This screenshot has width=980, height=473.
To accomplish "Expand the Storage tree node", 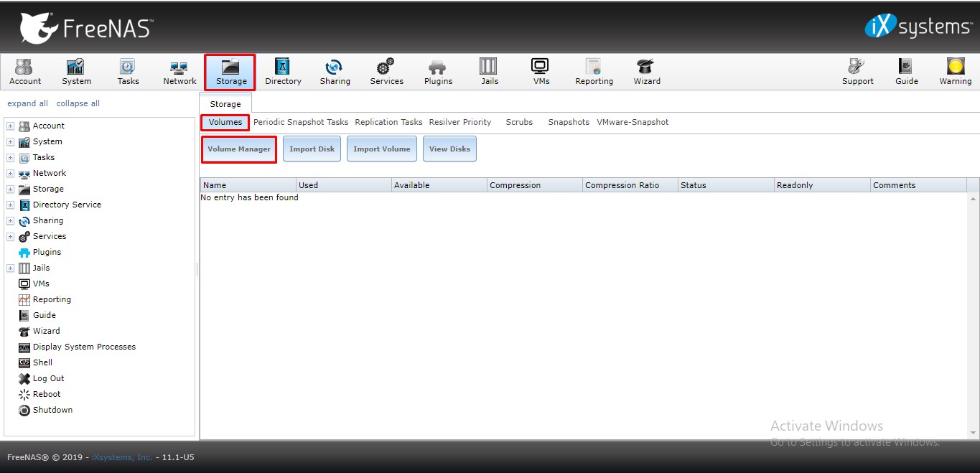I will point(11,189).
